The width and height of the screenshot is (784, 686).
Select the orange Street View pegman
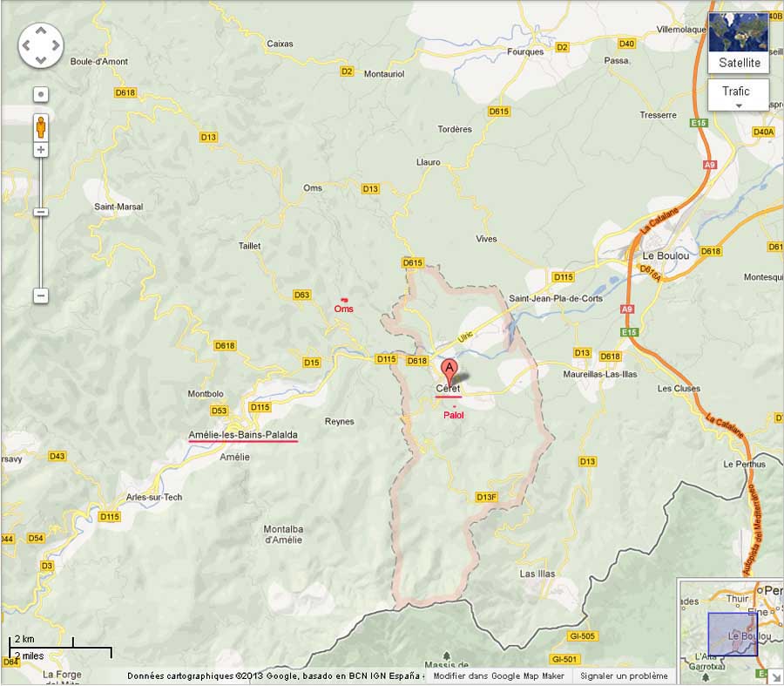(x=41, y=126)
